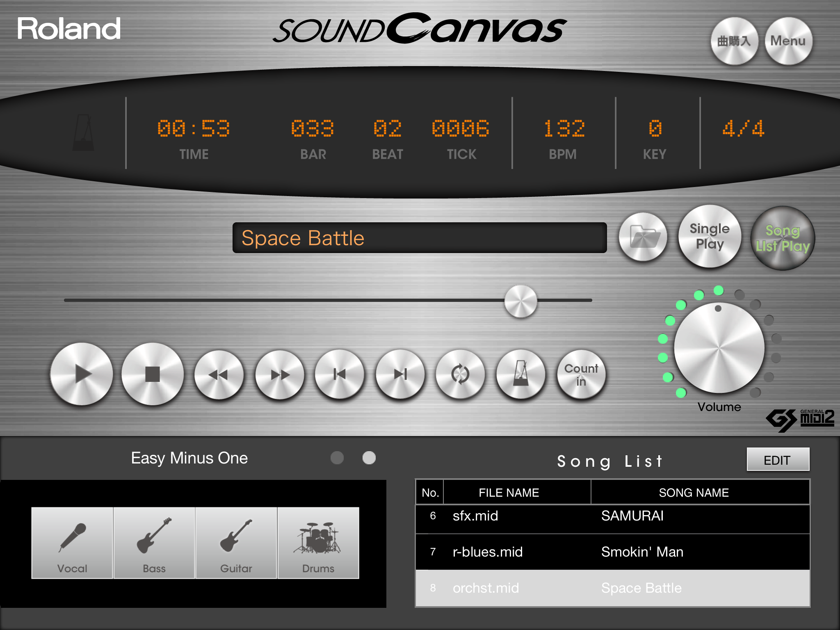
Task: Click the Space Battle song title field
Action: 420,238
